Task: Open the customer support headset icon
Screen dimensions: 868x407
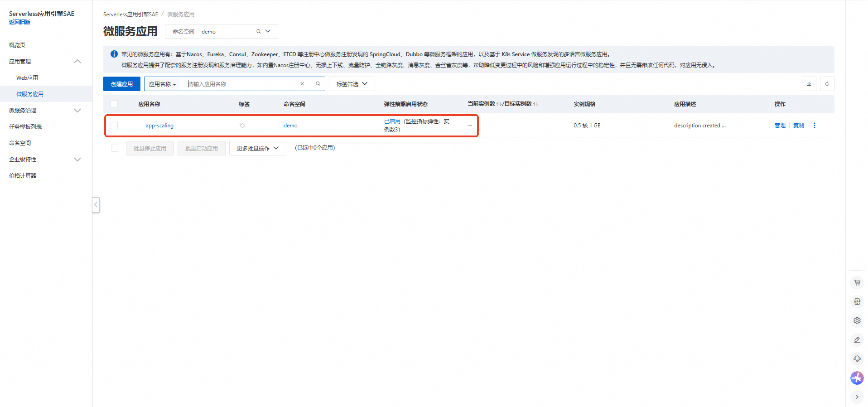Action: [x=857, y=359]
